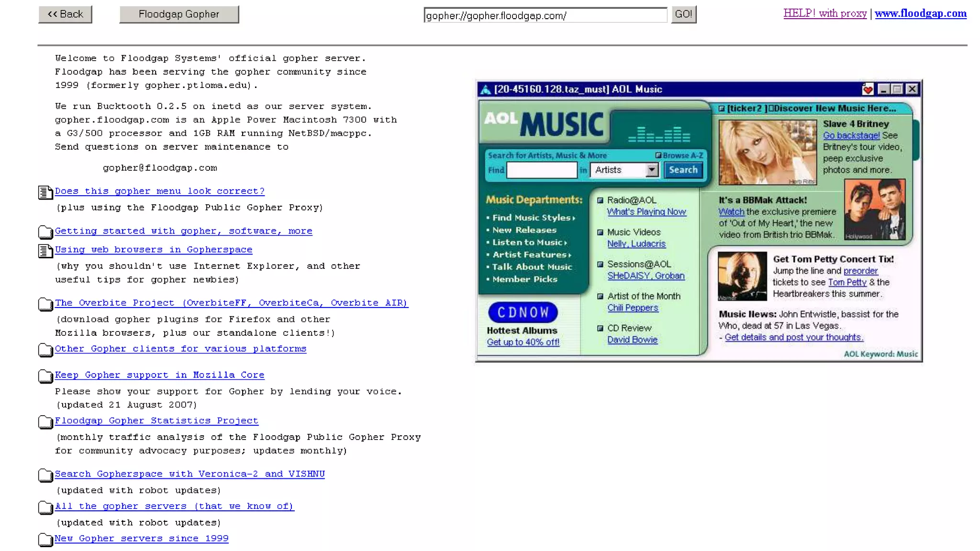Click the folder icon beside 'Floodgap Gopher Statistics Project'

click(x=45, y=422)
